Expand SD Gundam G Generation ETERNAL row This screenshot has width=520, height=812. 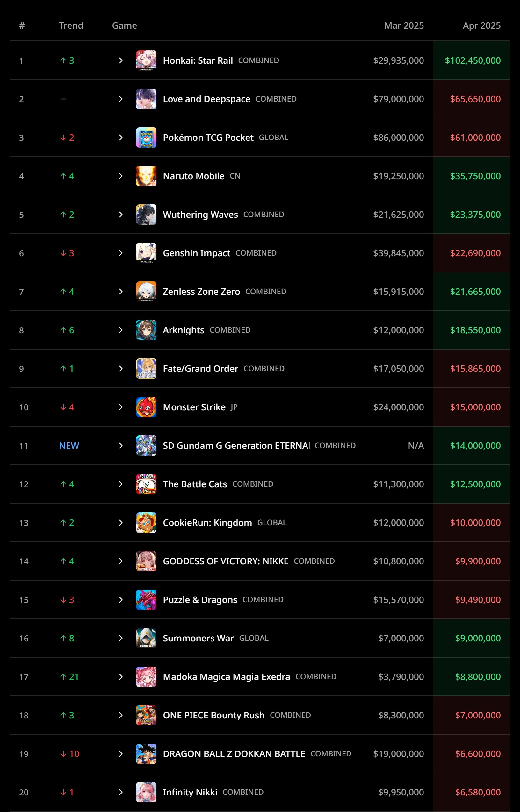coord(121,446)
